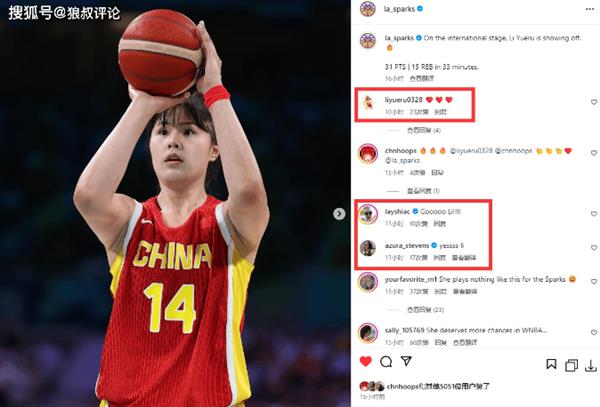This screenshot has height=407, width=600.
Task: Open more options three-dot menu
Action: click(x=590, y=9)
